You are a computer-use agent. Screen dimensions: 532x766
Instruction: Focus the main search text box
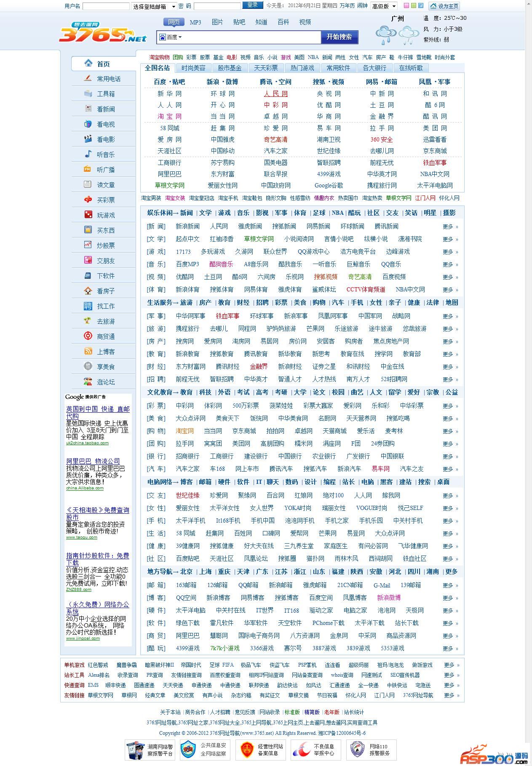click(251, 37)
